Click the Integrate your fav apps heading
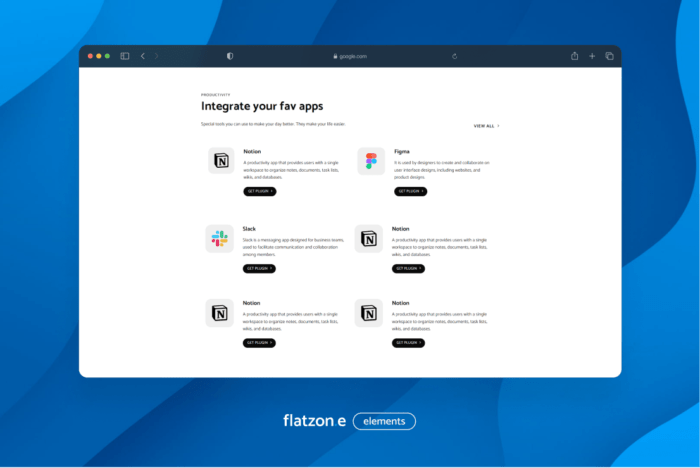The width and height of the screenshot is (700, 468). [262, 105]
